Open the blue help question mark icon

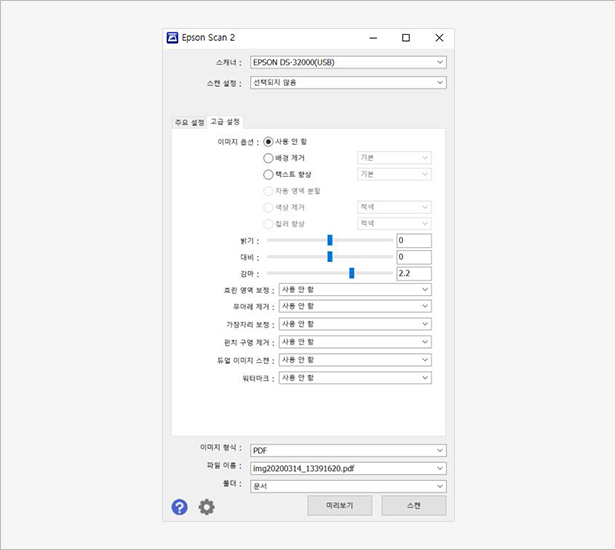179,507
